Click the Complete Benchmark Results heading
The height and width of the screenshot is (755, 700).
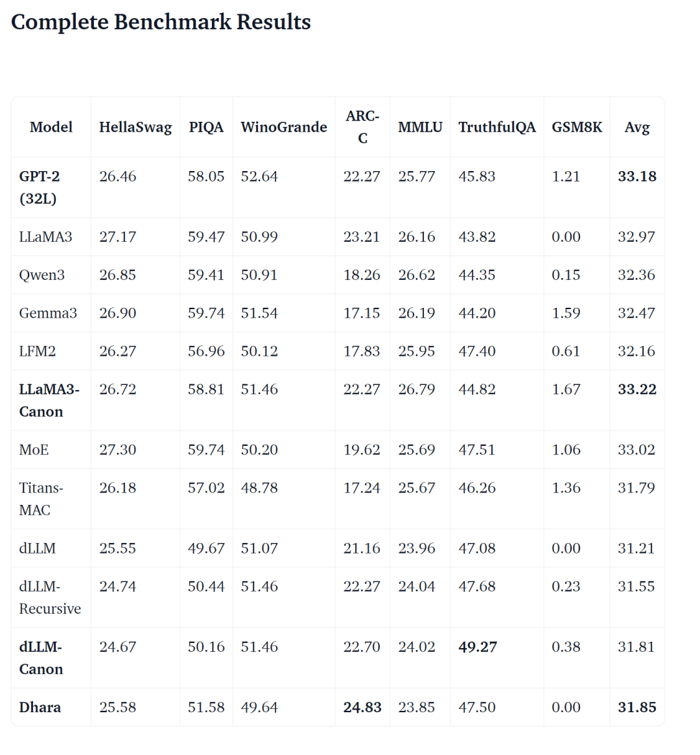(161, 22)
